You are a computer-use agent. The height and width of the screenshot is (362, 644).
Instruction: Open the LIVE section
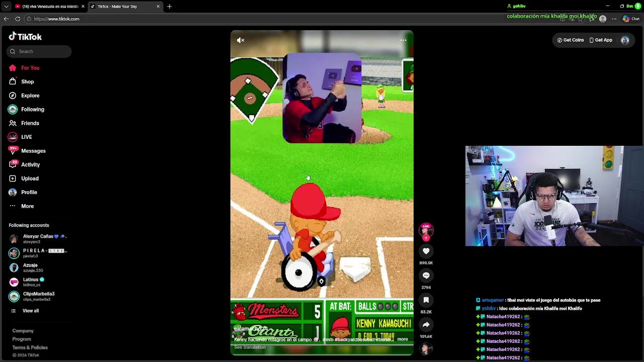(x=27, y=137)
